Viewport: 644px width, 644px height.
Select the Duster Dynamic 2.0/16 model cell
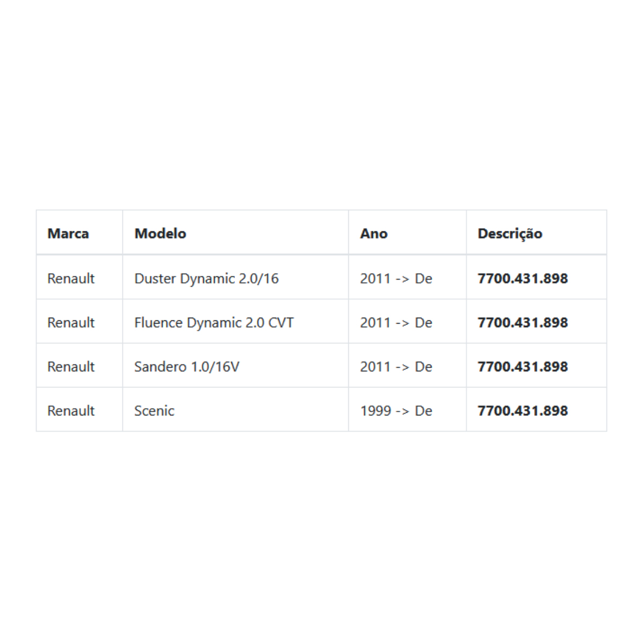(236, 278)
